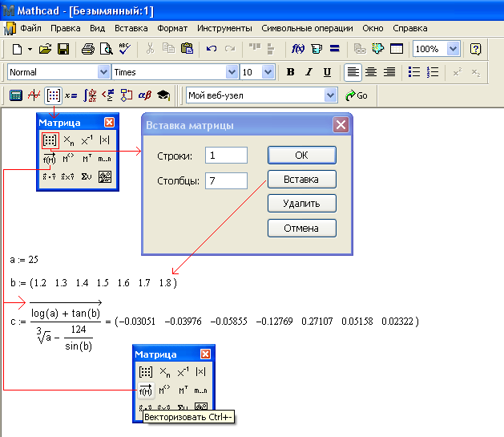Click OK in the Вставка матрицы dialog
Viewport: 504px width, 437px height.
pyautogui.click(x=302, y=156)
